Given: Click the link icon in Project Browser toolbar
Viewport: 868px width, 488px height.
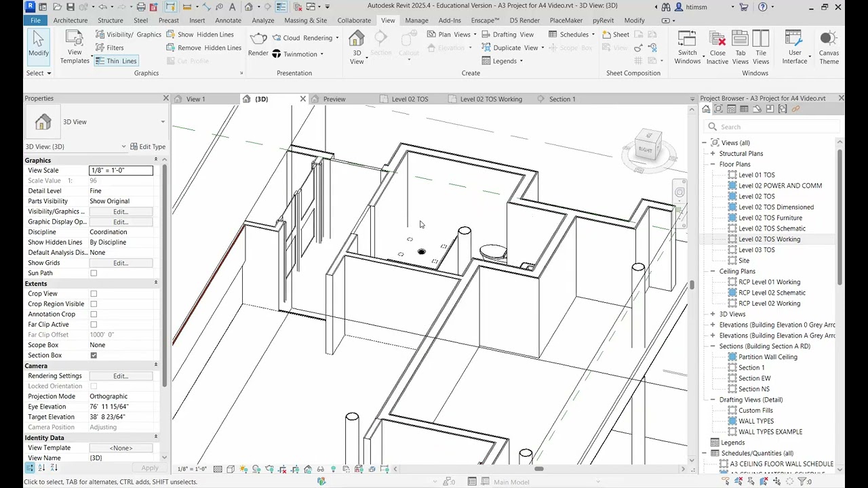Looking at the screenshot, I should (795, 109).
